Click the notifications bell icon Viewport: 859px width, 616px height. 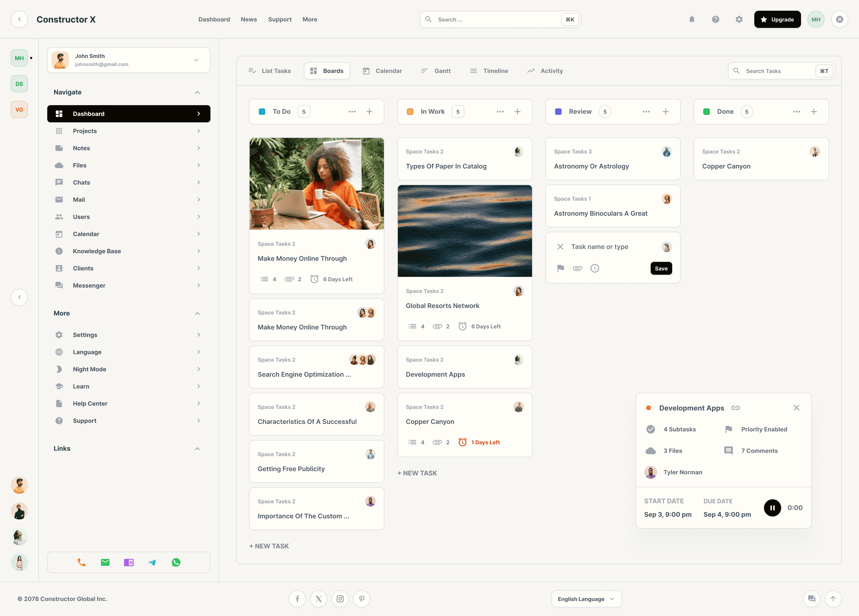pos(691,19)
